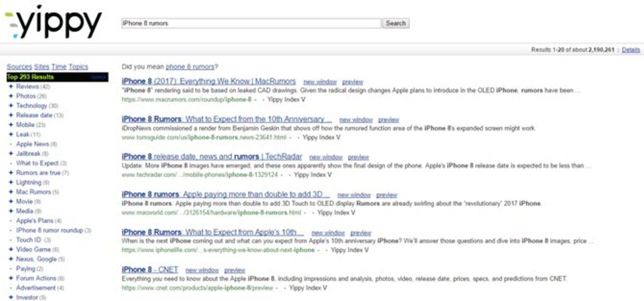Expand the Leak cluster

point(10,134)
